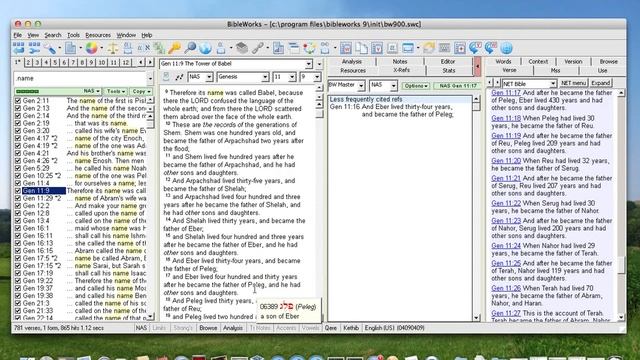Uncheck the Gen 5:29 result checkbox
Screen dimensions: 640x360
(18, 168)
